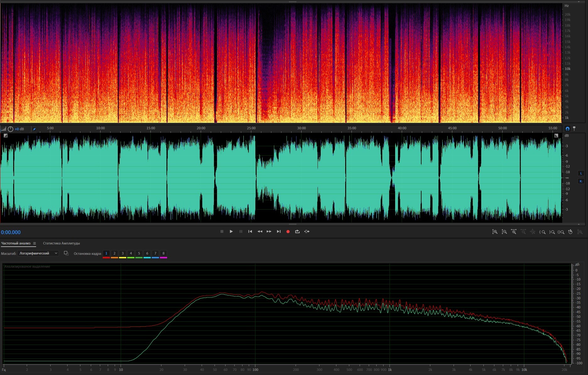Zoom in at the selection Out point
588x375 pixels.
tap(552, 232)
